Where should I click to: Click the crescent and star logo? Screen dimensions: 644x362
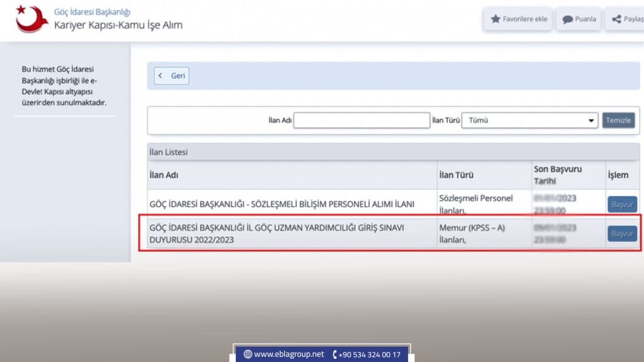pyautogui.click(x=31, y=19)
